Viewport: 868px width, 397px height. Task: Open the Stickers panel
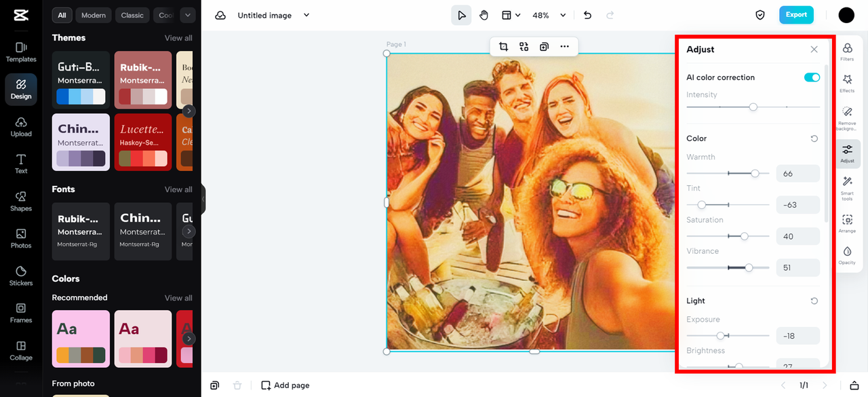(21, 275)
